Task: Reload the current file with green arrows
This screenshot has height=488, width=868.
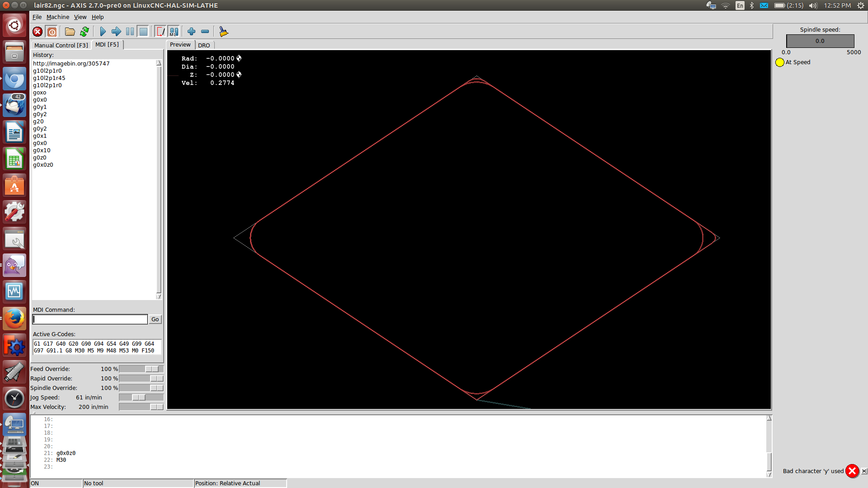Action: click(x=84, y=32)
